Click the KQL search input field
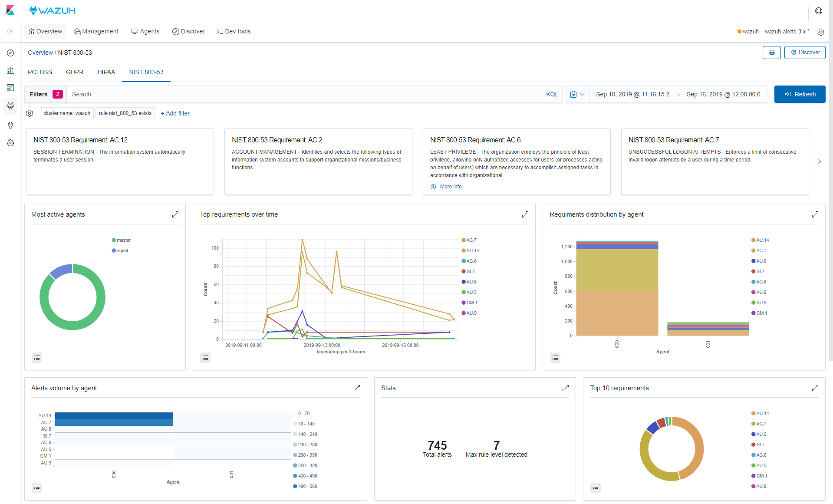 click(x=304, y=94)
